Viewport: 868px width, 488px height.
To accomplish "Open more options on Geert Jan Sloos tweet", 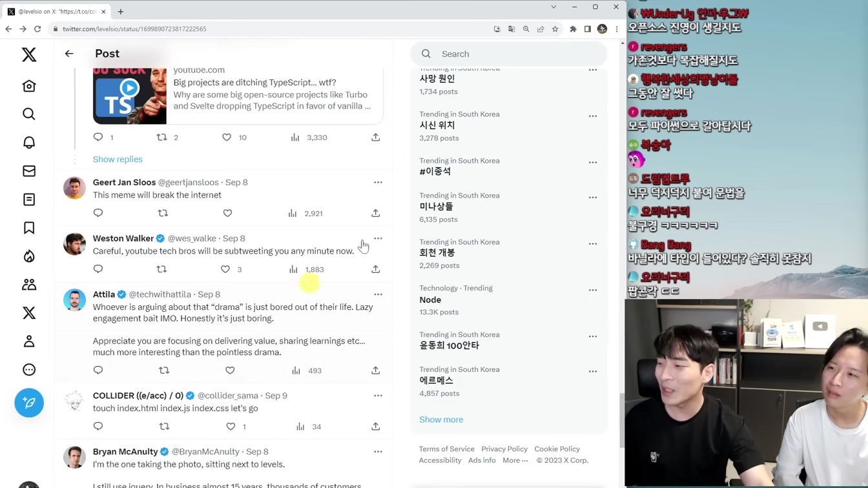I will [x=378, y=183].
